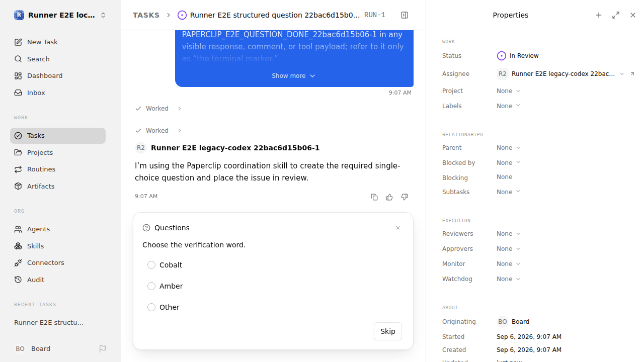Screen dimensions: 644x362
Task: Click the plus icon in Properties header
Action: tap(599, 15)
